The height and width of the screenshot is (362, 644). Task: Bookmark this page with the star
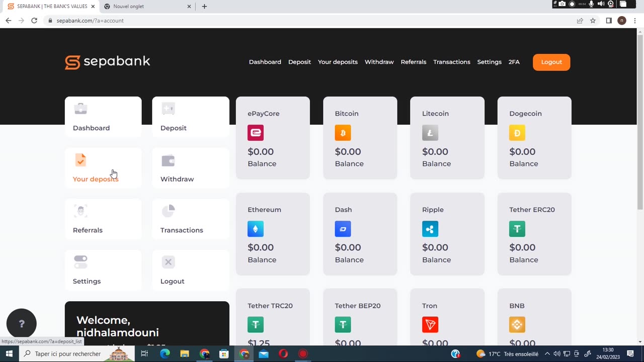pyautogui.click(x=593, y=21)
